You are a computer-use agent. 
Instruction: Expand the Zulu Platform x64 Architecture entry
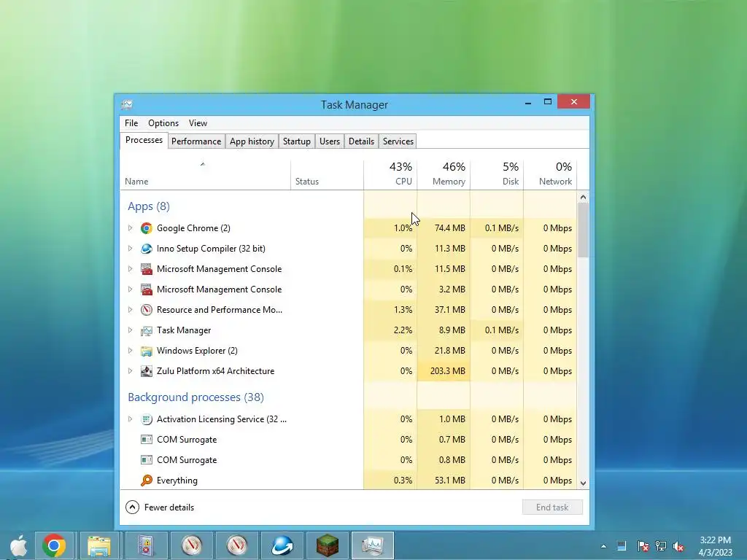[130, 371]
